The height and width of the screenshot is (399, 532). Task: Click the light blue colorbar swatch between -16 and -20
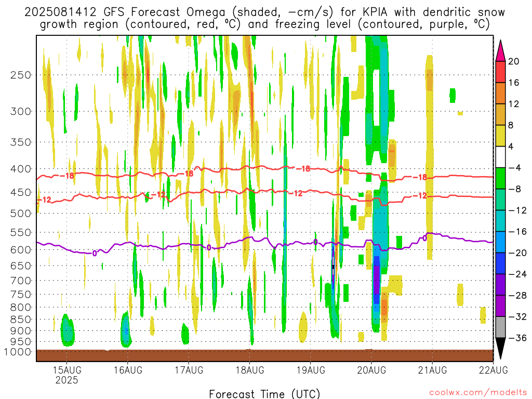(500, 242)
